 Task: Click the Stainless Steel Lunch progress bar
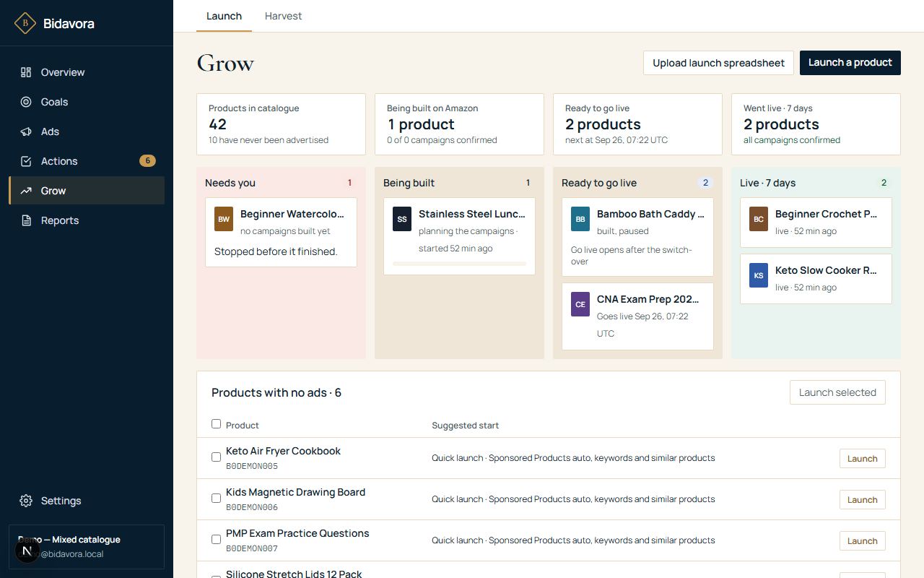(459, 264)
